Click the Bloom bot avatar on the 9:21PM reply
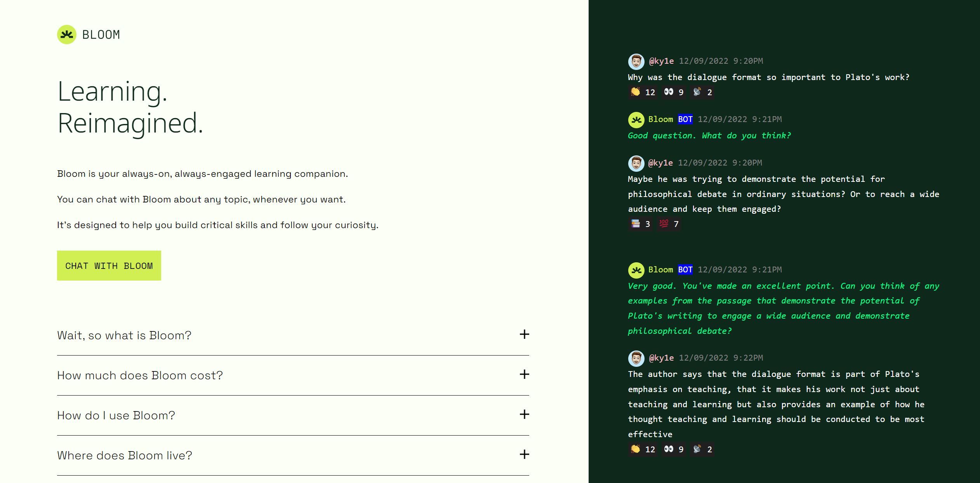 (636, 120)
